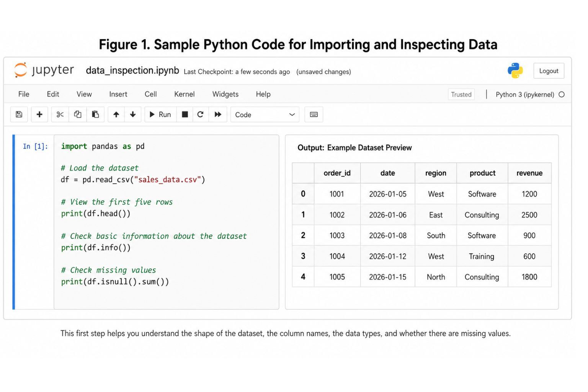The image size is (588, 392).
Task: Click the print(df.info()) line
Action: pyautogui.click(x=96, y=248)
